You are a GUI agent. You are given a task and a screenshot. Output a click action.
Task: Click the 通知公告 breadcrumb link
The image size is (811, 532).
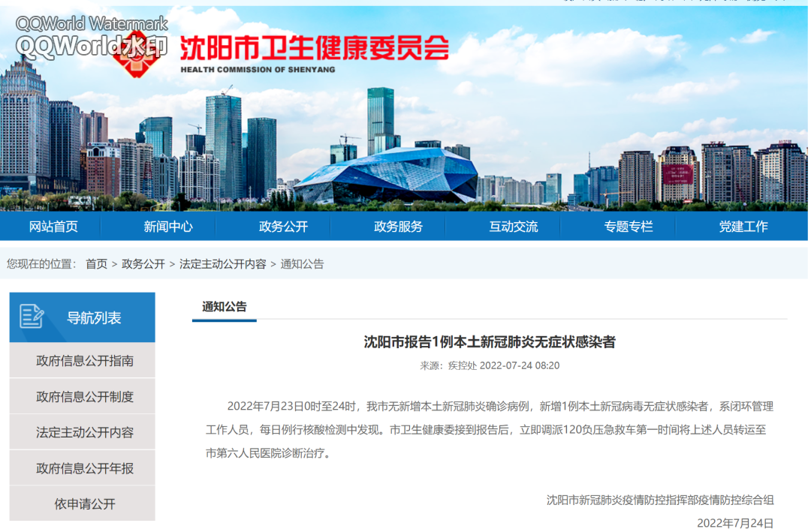point(302,264)
